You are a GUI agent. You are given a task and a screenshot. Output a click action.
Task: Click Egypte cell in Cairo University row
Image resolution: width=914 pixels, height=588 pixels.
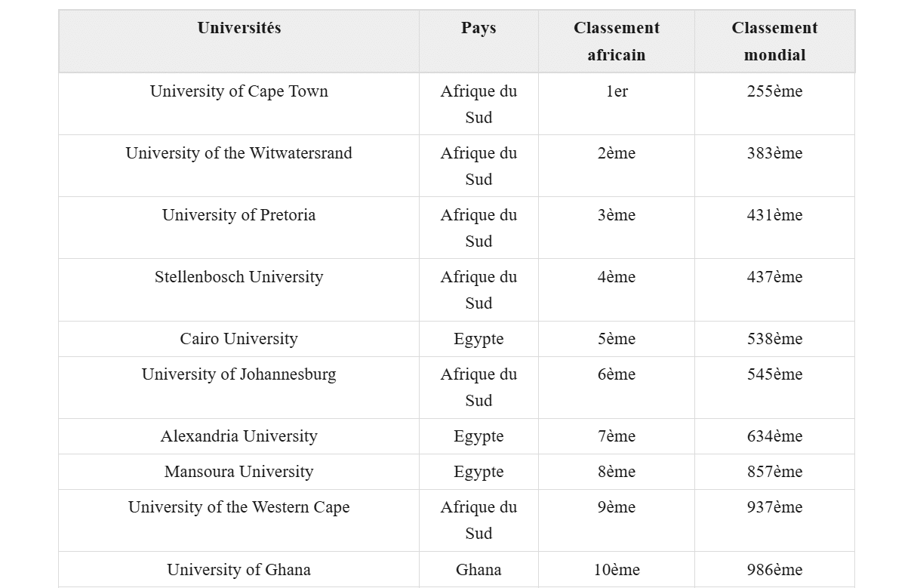(x=479, y=339)
